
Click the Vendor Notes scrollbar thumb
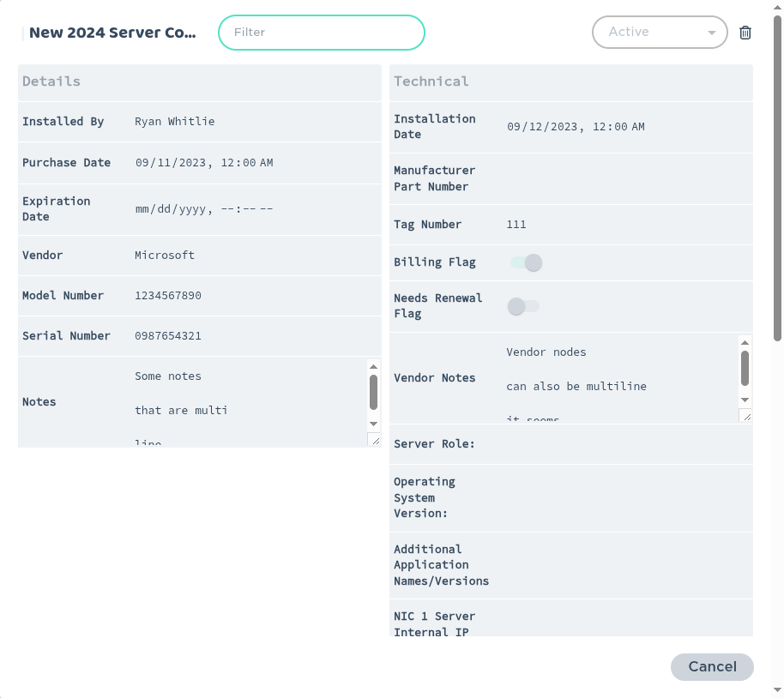[745, 369]
